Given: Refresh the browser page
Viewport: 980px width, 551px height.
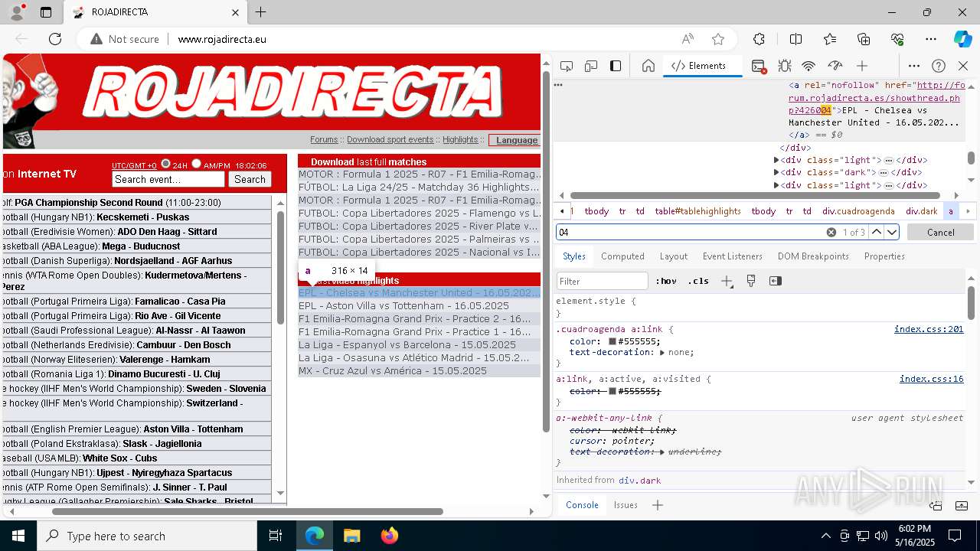Looking at the screenshot, I should pyautogui.click(x=55, y=39).
